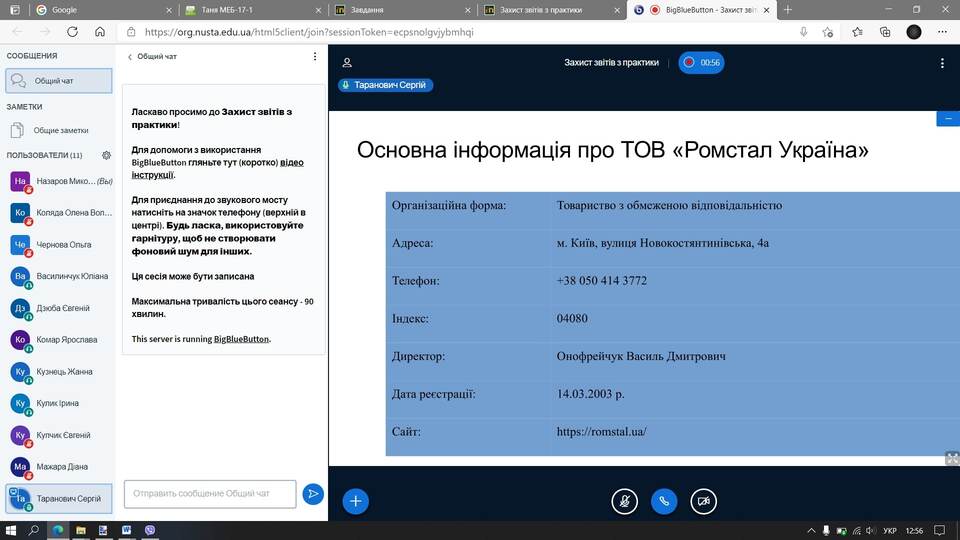The height and width of the screenshot is (540, 960).
Task: Open Viber from the taskbar
Action: point(150,530)
